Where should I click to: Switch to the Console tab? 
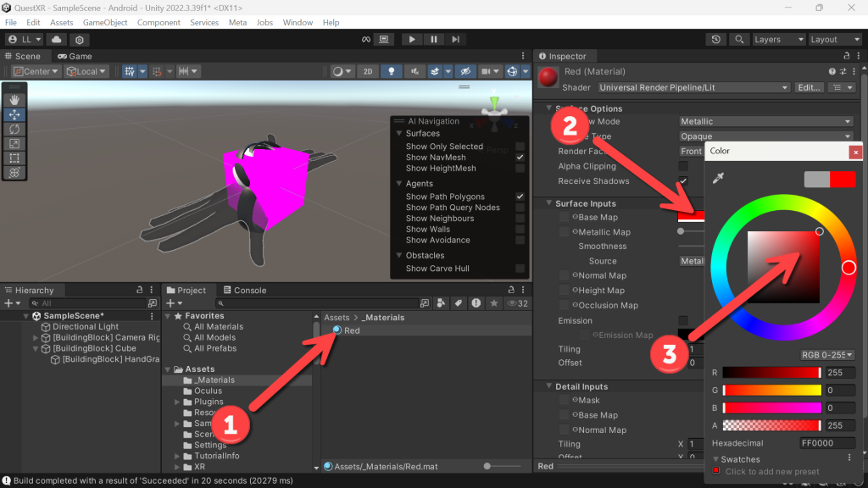[x=245, y=290]
